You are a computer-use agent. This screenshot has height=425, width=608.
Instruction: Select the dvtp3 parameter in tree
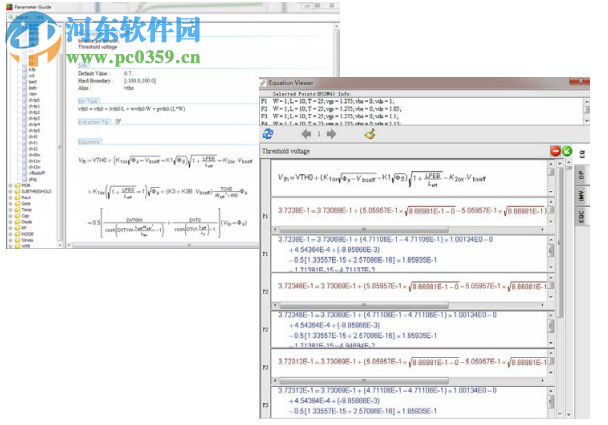coord(34,118)
